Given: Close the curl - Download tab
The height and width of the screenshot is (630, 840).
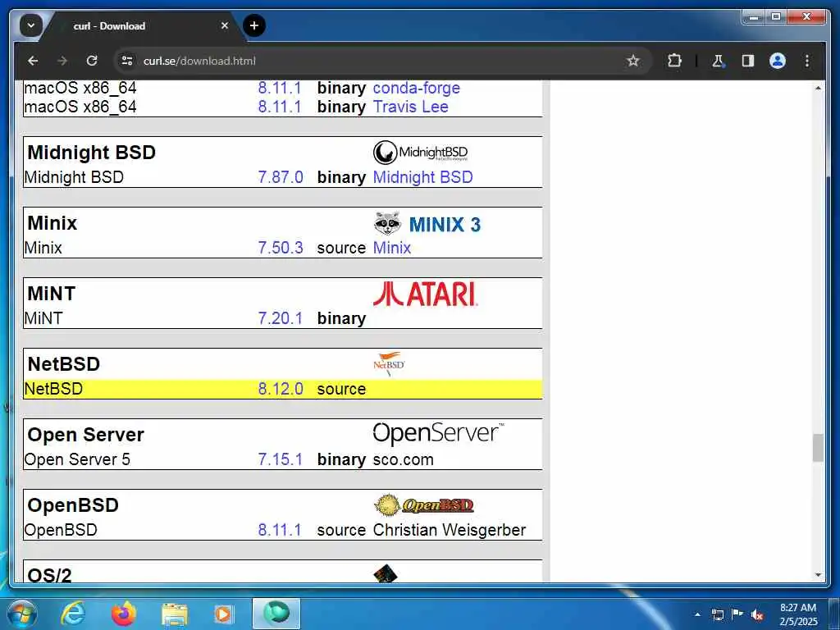Looking at the screenshot, I should (225, 25).
